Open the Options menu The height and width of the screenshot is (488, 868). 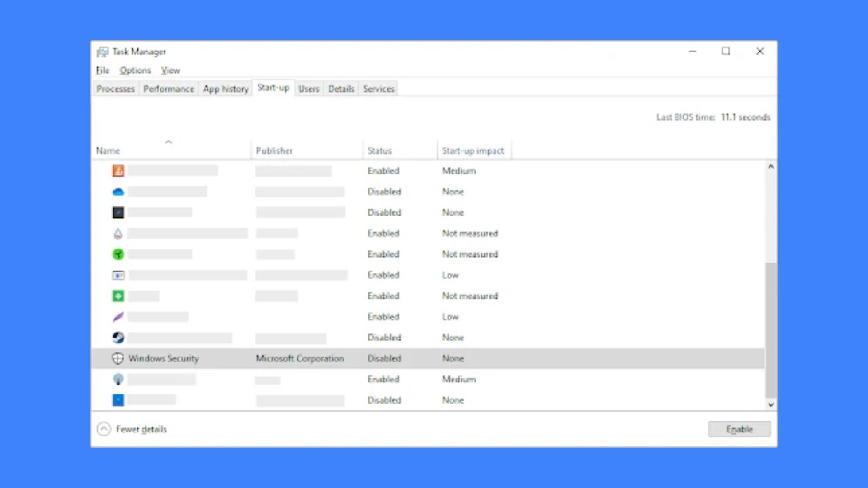[135, 70]
